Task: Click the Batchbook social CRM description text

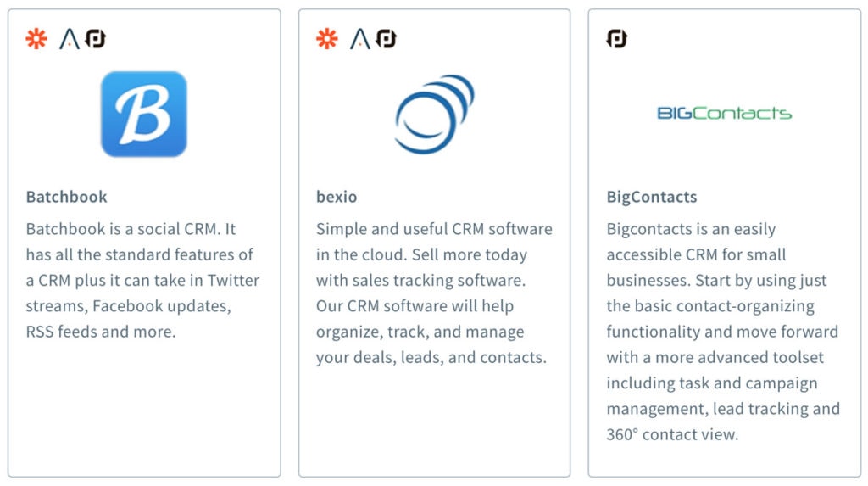Action: 142,280
